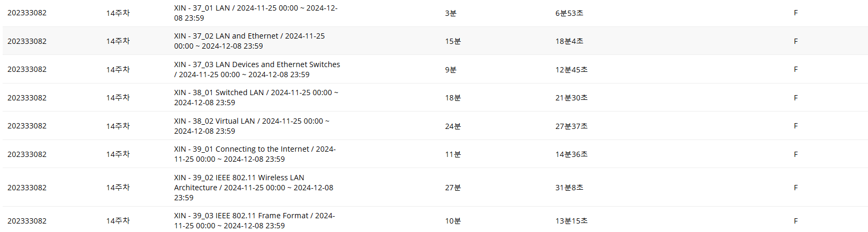Select 14주차 in the Frame Format row
This screenshot has width=868, height=232.
pyautogui.click(x=118, y=221)
